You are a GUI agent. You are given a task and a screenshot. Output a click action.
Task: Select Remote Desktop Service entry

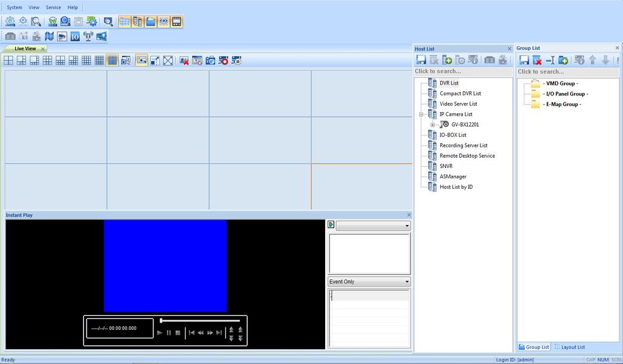tap(467, 156)
